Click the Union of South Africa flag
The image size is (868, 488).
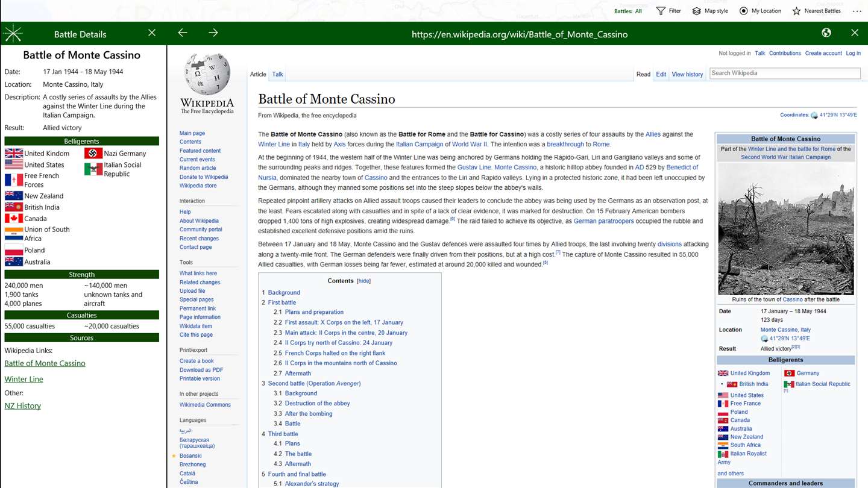click(14, 234)
